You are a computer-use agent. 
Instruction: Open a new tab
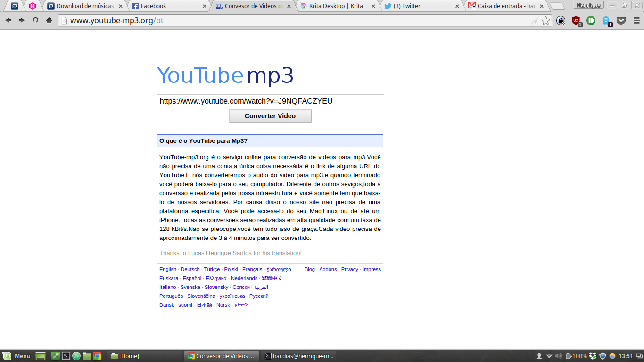(x=557, y=6)
